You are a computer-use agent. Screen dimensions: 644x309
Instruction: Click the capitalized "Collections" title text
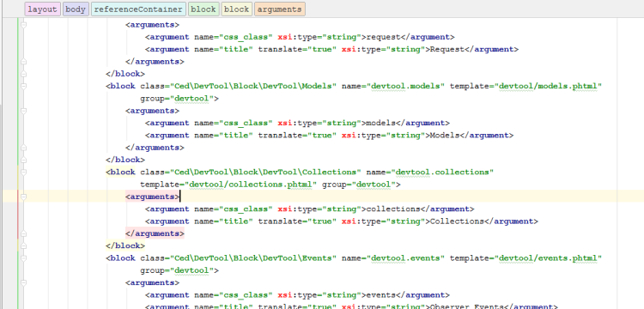pos(457,221)
